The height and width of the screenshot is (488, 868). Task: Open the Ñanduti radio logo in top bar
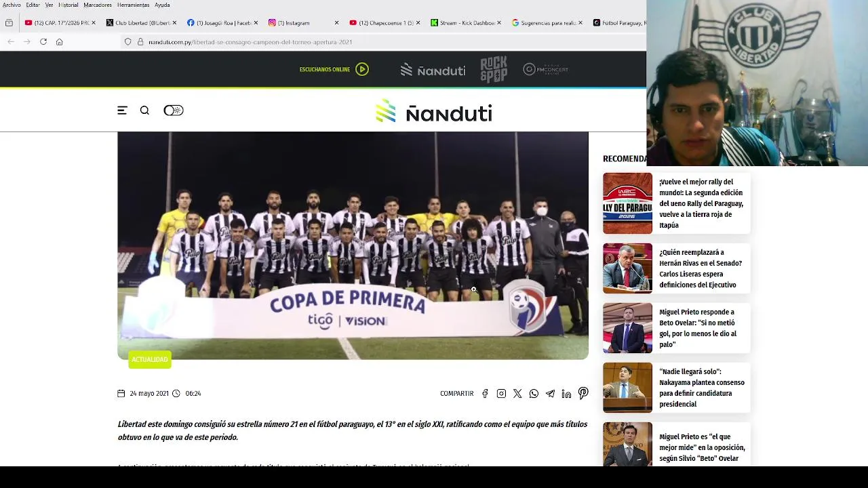click(x=433, y=70)
